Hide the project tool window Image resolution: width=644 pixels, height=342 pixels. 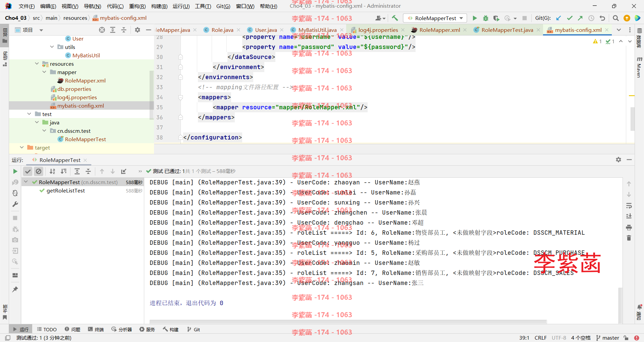(x=149, y=30)
